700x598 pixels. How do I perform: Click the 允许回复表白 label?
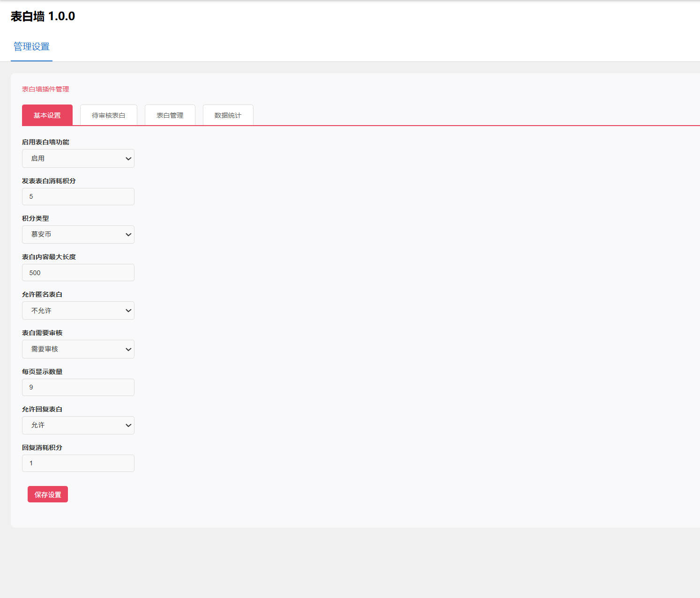(42, 409)
